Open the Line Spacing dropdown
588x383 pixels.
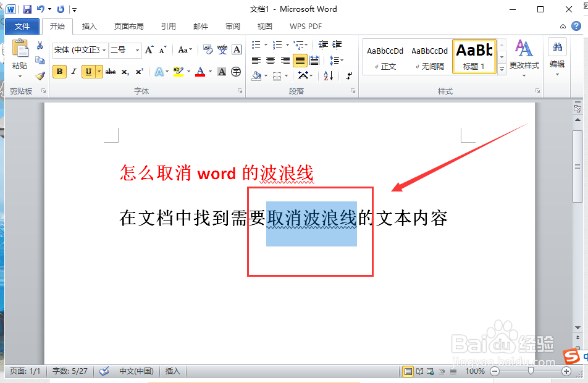[x=336, y=61]
